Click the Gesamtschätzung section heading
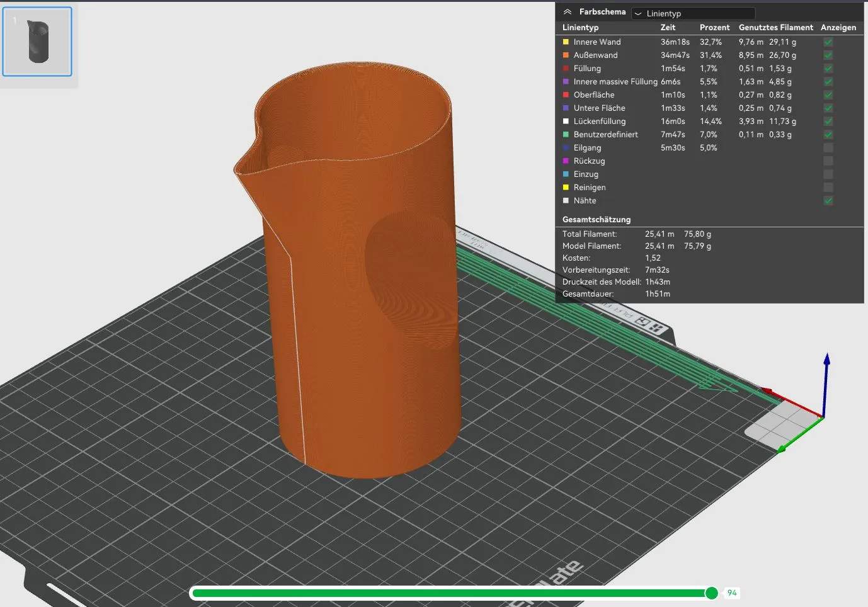The height and width of the screenshot is (607, 868). (597, 220)
